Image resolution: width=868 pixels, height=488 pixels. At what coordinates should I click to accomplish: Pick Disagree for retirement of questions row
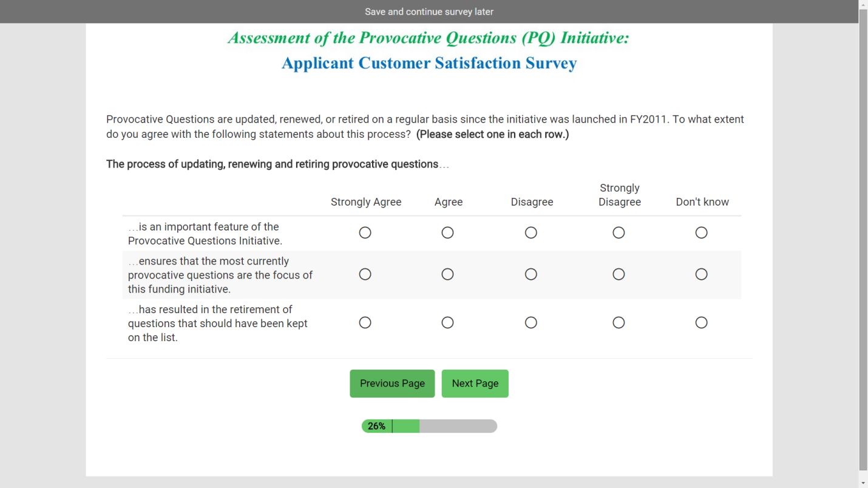531,322
